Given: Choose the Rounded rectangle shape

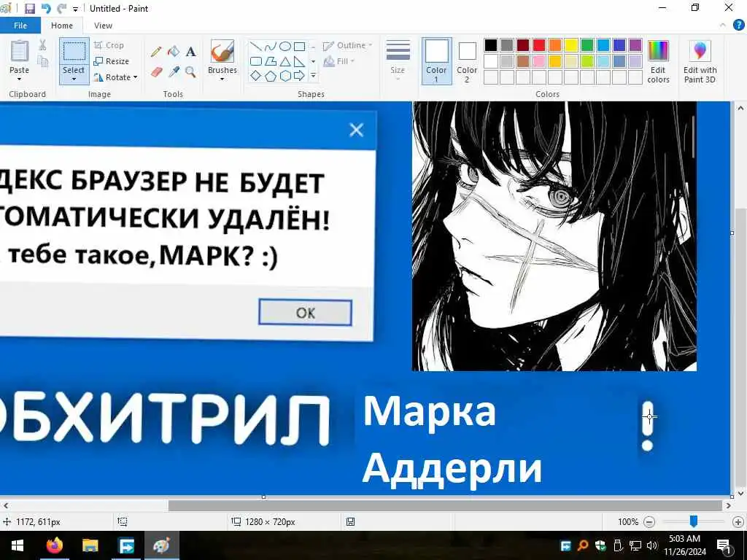Looking at the screenshot, I should coord(256,61).
